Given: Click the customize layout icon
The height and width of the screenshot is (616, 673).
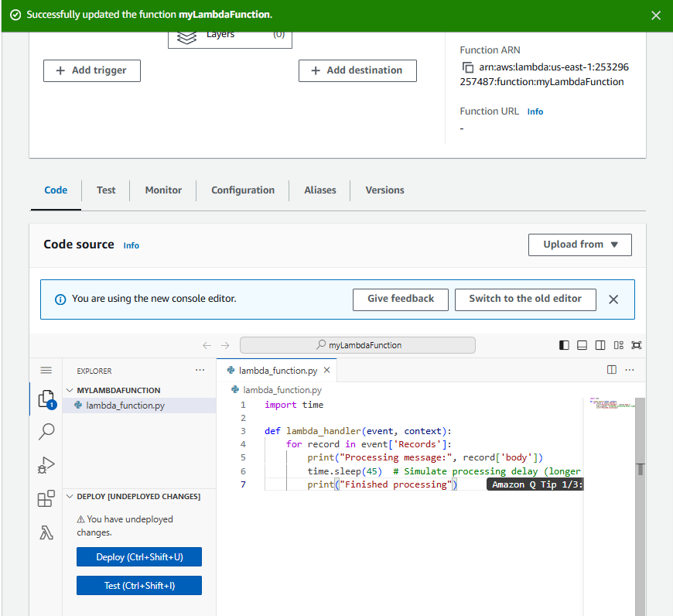Looking at the screenshot, I should coord(617,344).
